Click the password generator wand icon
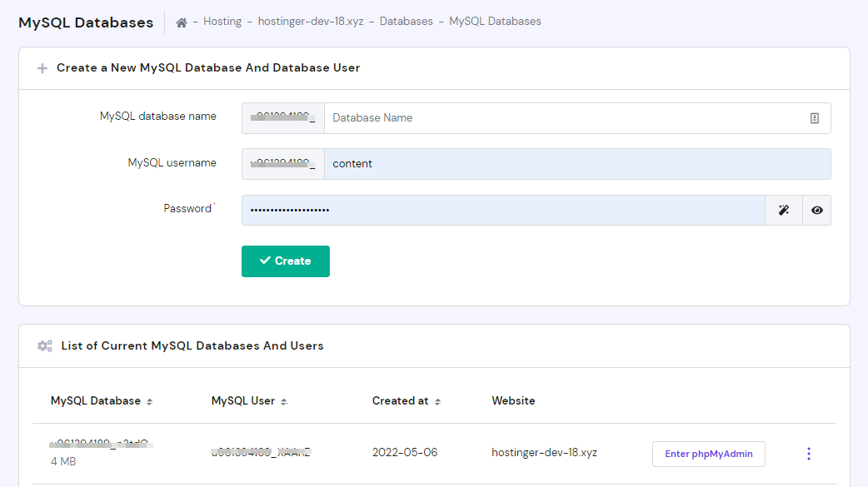Viewport: 868px width, 487px height. 783,211
